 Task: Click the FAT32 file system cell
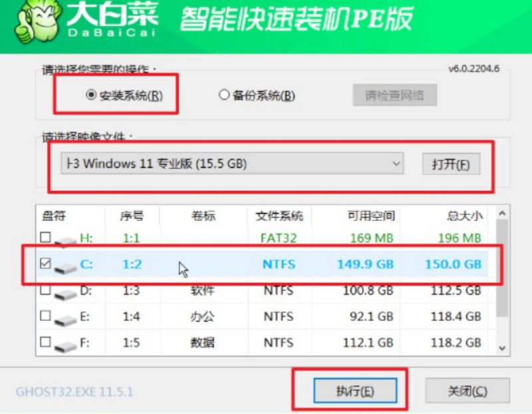click(x=279, y=238)
